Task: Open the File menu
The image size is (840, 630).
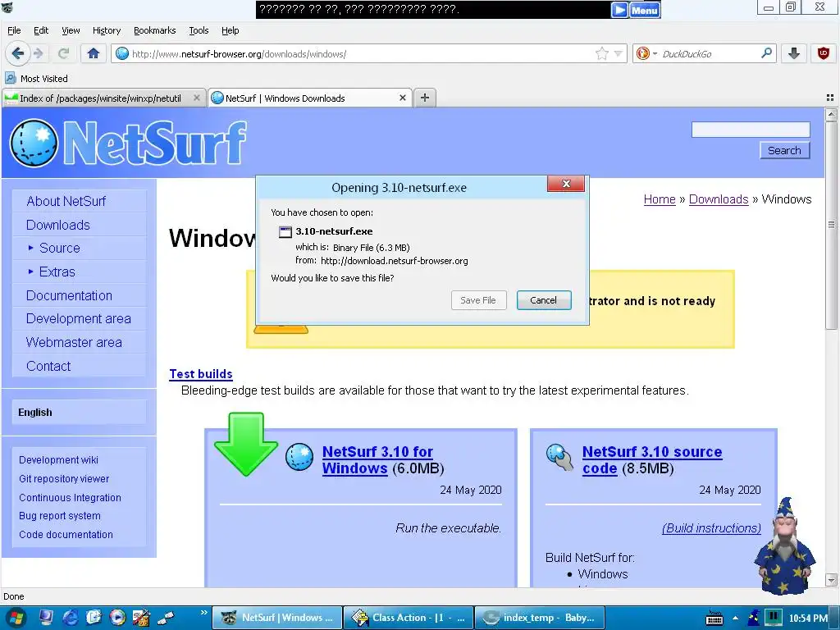Action: click(x=14, y=30)
